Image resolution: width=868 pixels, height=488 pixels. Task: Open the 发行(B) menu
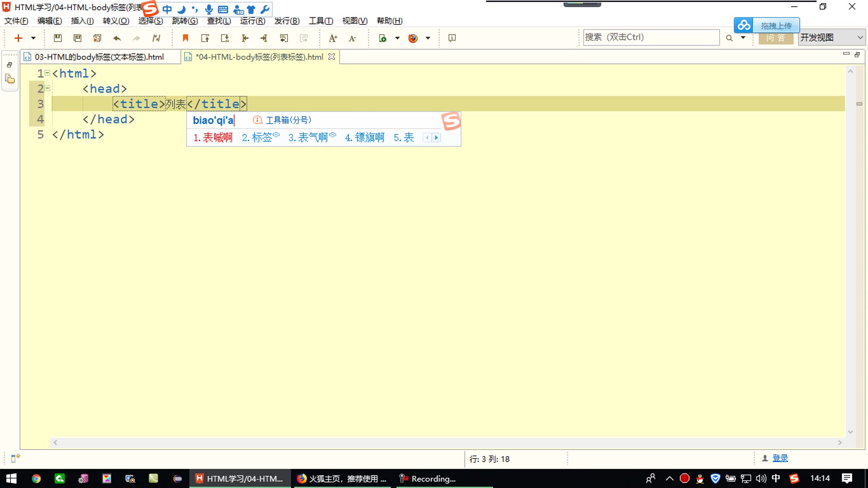tap(287, 21)
